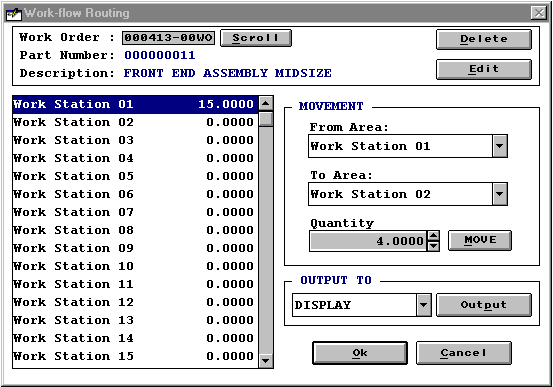Screen dimensions: 553x387
Task: Open the To Area dropdown arrow
Action: pos(500,194)
